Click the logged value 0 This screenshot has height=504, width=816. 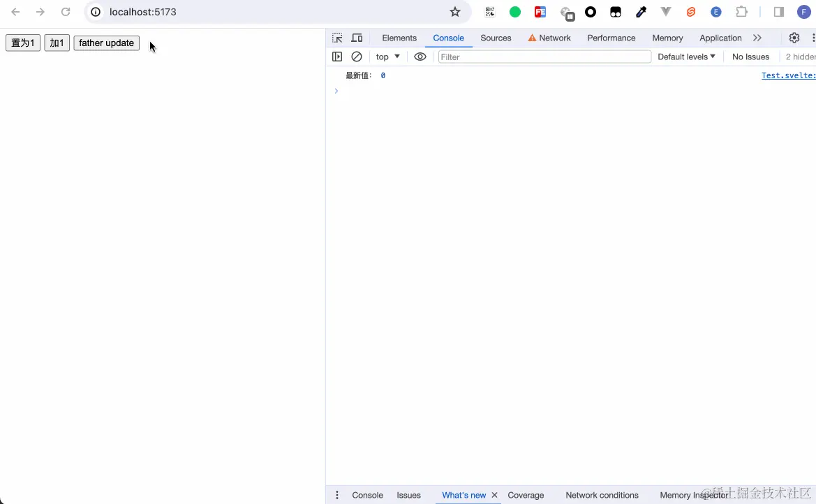[383, 75]
